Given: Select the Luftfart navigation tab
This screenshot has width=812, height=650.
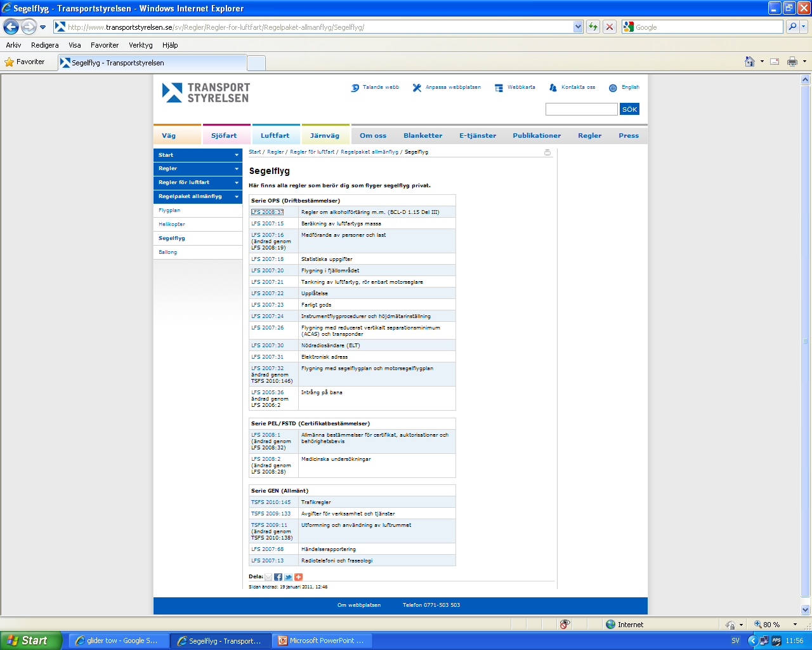Looking at the screenshot, I should tap(275, 135).
